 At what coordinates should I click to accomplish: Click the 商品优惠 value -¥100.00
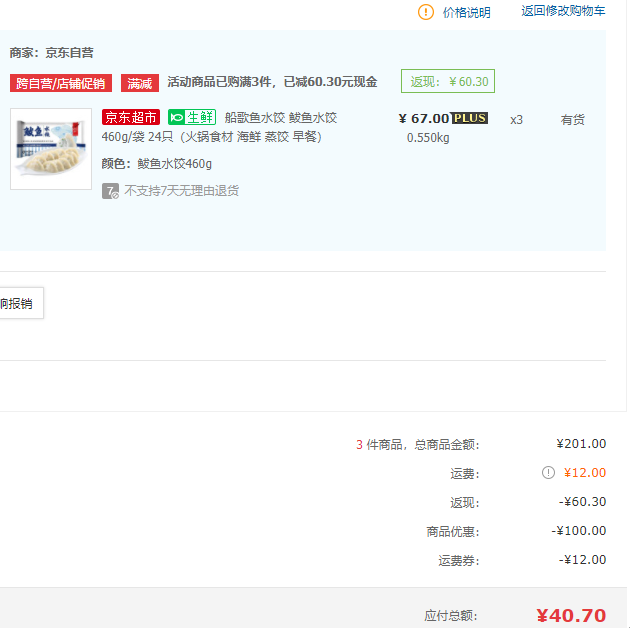pos(579,530)
